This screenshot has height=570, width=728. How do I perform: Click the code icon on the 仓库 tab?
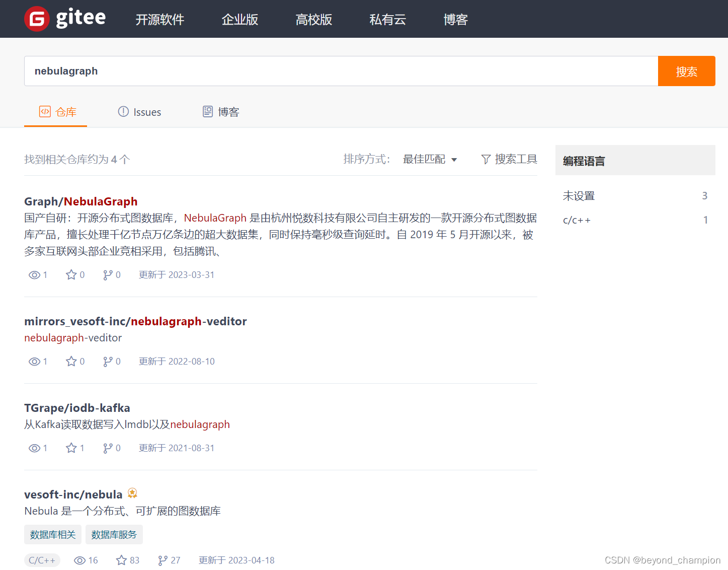point(45,111)
